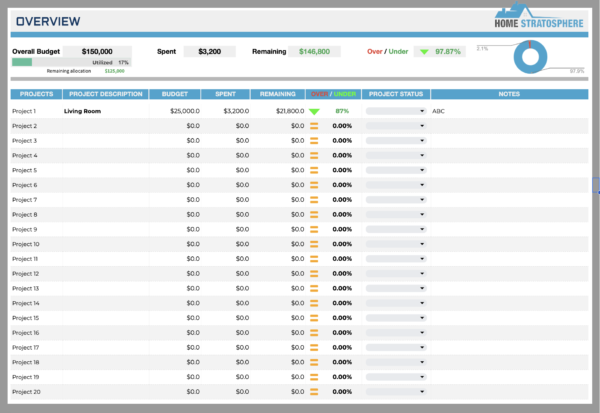Open Project 13 status dropdown
Image resolution: width=600 pixels, height=413 pixels.
coord(396,288)
